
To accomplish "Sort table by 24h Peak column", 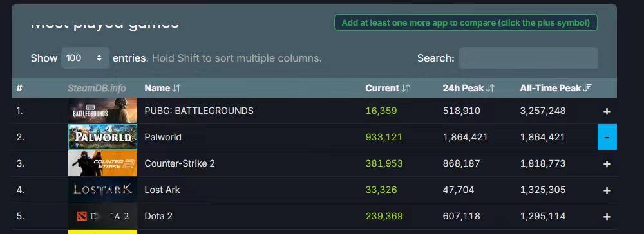I will click(468, 88).
